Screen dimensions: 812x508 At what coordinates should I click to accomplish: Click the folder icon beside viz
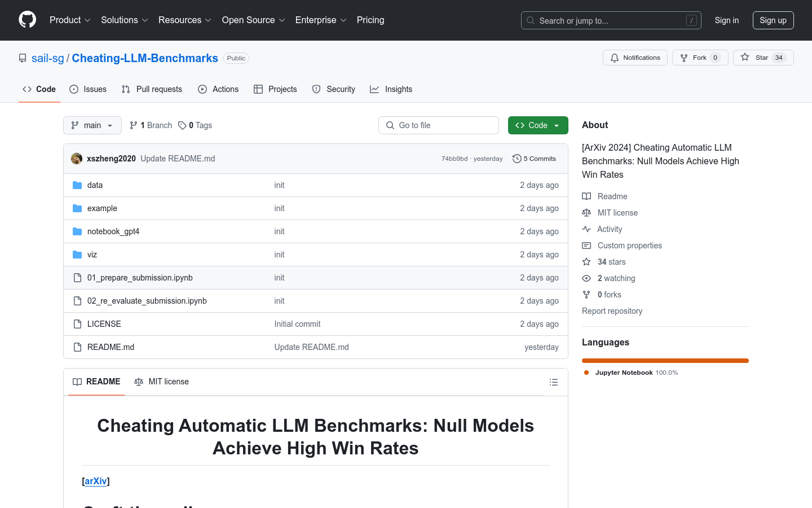(77, 255)
